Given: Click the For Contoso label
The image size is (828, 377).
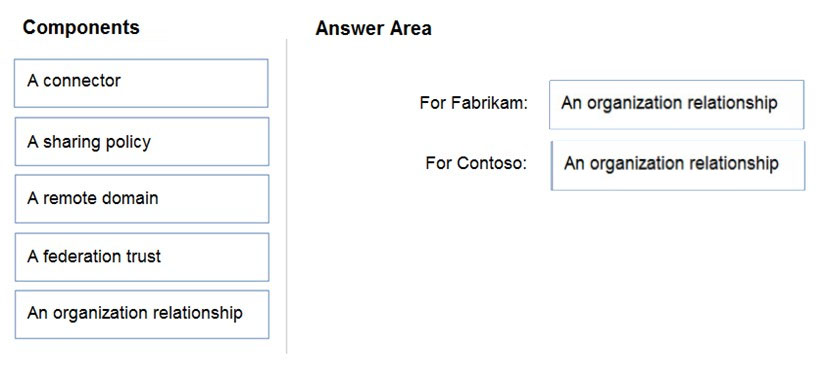Looking at the screenshot, I should tap(476, 163).
